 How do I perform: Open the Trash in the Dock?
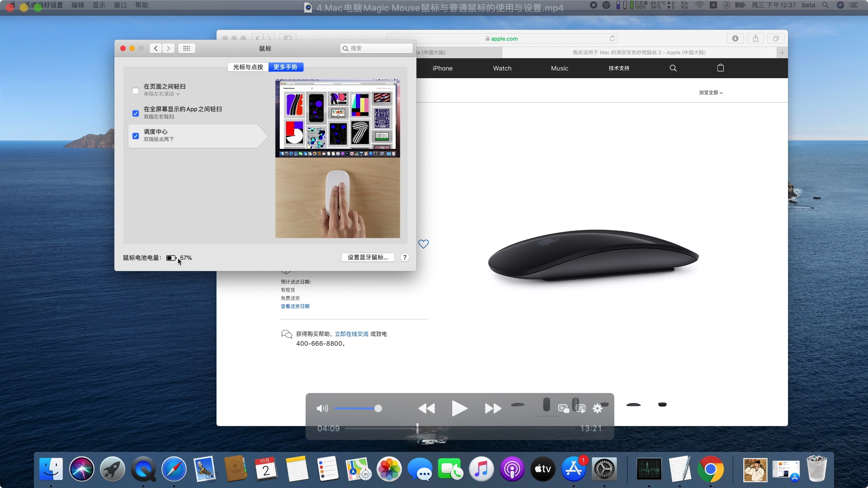point(817,469)
